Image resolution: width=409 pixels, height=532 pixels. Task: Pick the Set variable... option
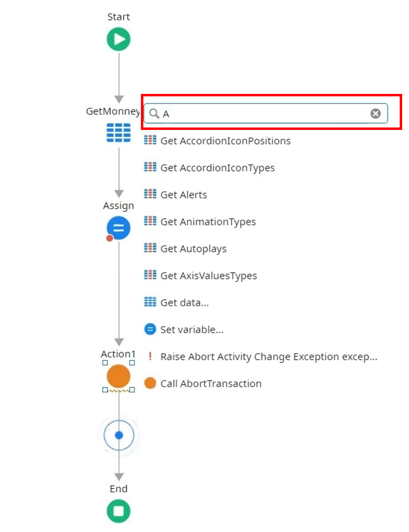[x=192, y=330]
